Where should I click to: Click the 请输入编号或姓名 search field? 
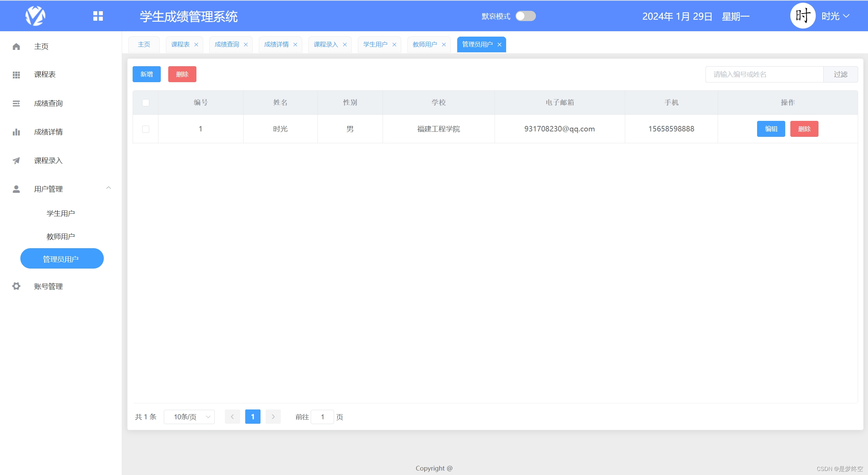pos(764,74)
